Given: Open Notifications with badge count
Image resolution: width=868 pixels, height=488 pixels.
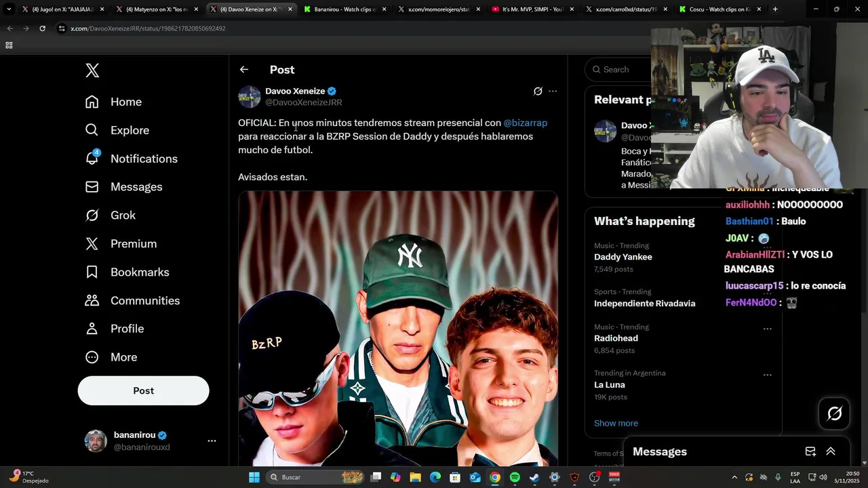Looking at the screenshot, I should pyautogui.click(x=131, y=159).
